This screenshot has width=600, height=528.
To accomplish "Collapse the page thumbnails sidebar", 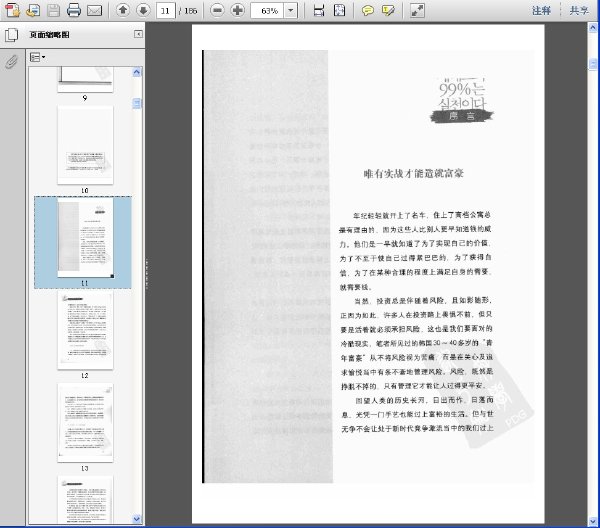I will 138,34.
